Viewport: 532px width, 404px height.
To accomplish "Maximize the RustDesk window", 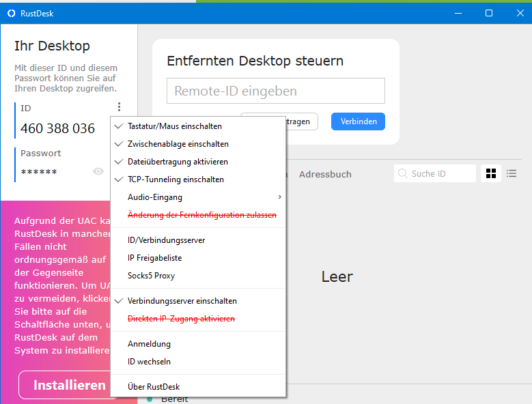I will pos(489,13).
